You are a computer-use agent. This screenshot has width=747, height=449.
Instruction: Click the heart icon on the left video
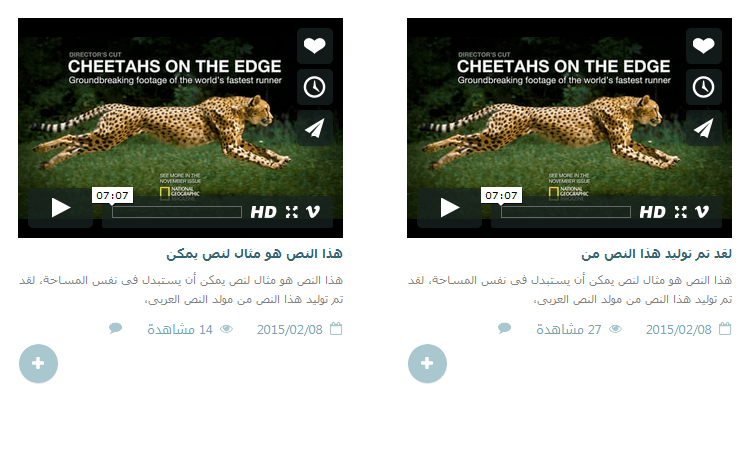[314, 46]
